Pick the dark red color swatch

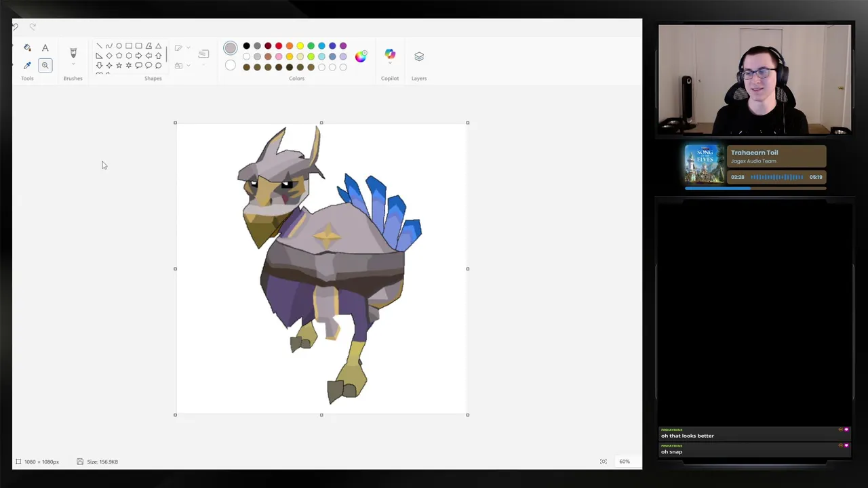pyautogui.click(x=268, y=45)
